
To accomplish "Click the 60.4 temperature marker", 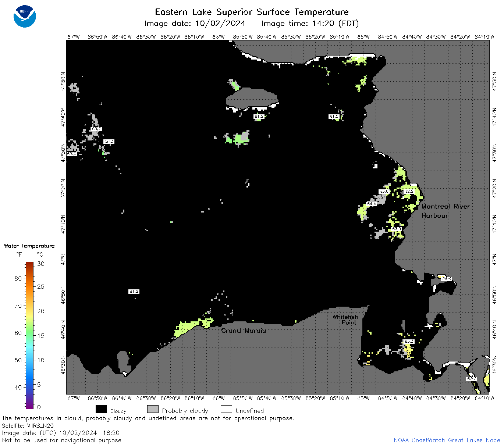I will pos(72,154).
